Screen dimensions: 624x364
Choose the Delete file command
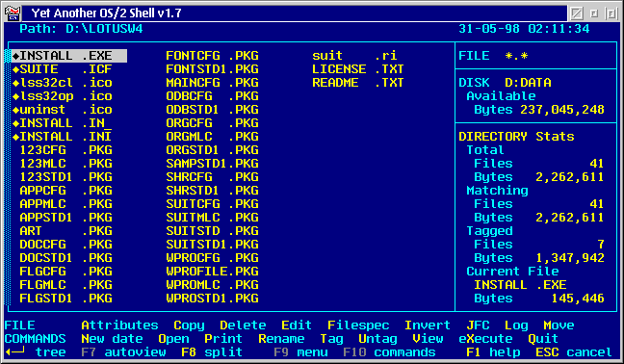tap(243, 325)
